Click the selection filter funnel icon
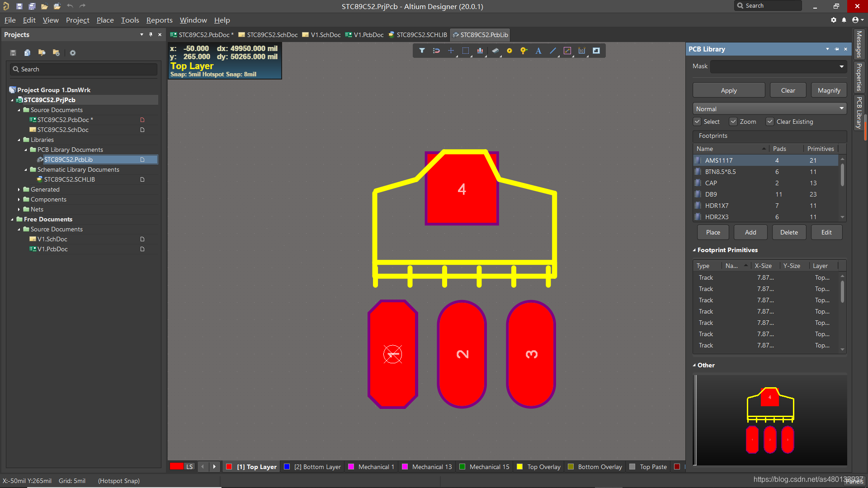This screenshot has width=868, height=488. click(422, 51)
